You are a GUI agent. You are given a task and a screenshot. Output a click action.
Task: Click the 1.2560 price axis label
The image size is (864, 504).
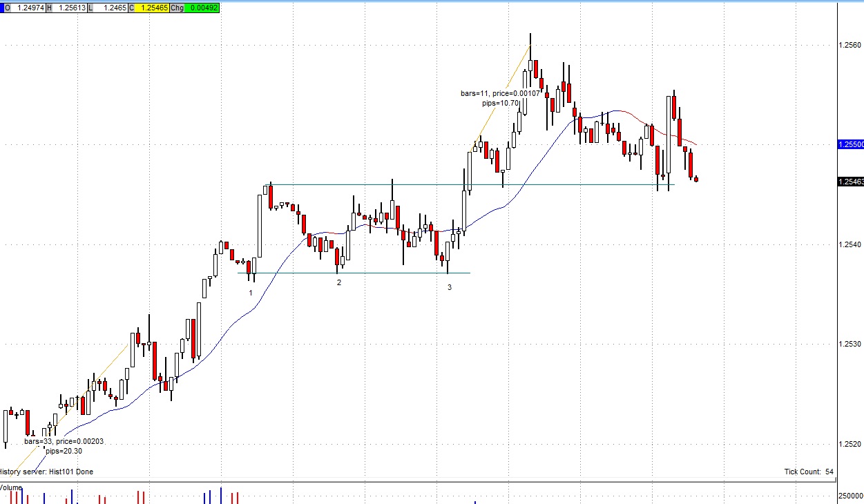pos(849,46)
